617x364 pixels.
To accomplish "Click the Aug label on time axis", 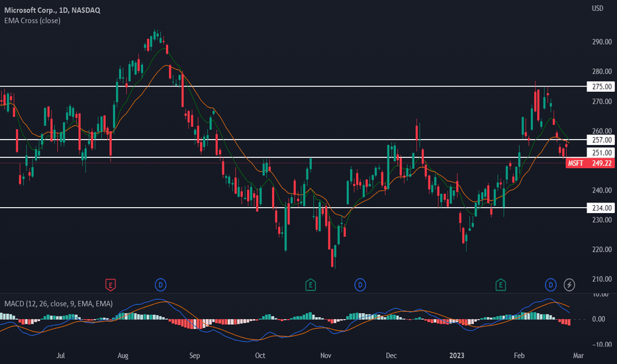I will click(x=122, y=355).
